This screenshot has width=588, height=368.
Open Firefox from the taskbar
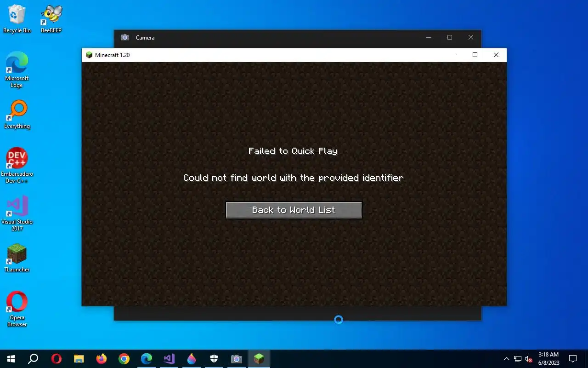(102, 359)
